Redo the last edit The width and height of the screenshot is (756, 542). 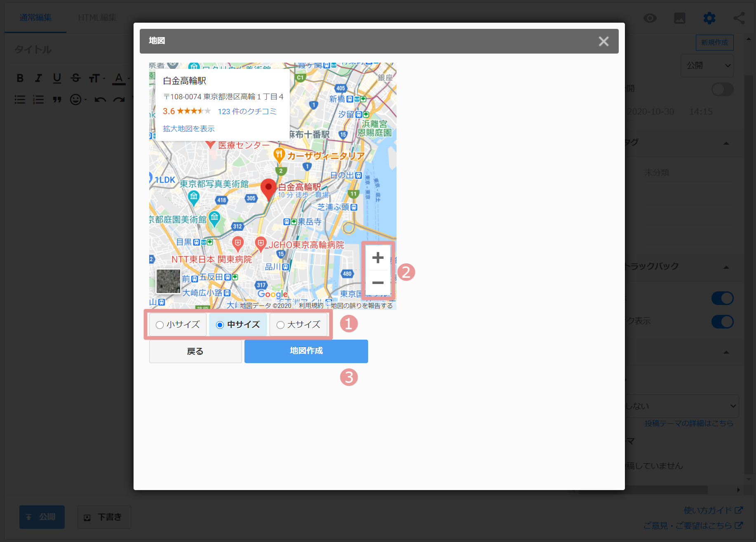(x=119, y=99)
